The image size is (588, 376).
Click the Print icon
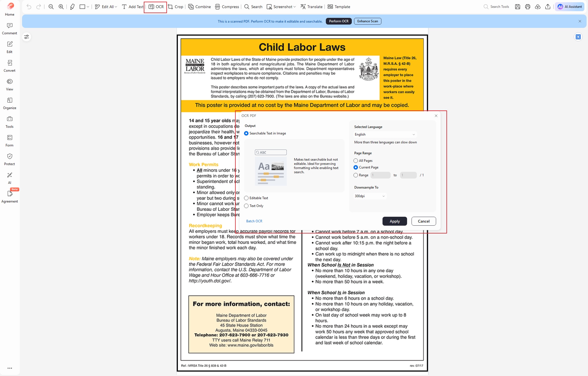coord(527,7)
